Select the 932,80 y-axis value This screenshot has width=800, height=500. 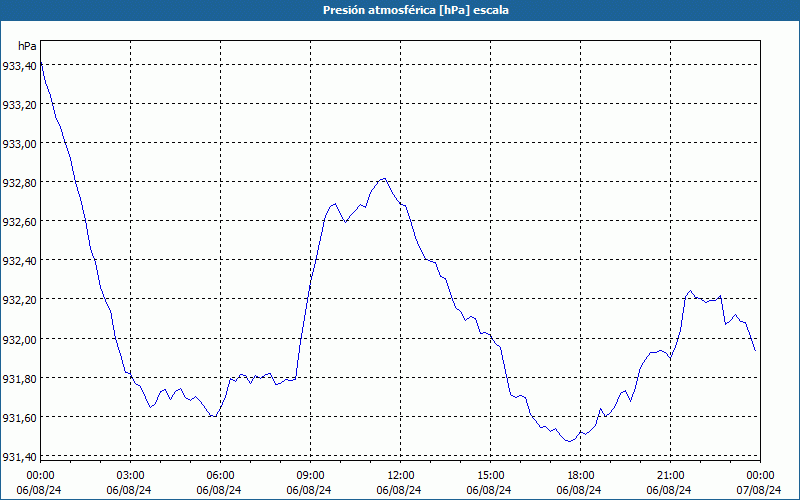(x=19, y=183)
